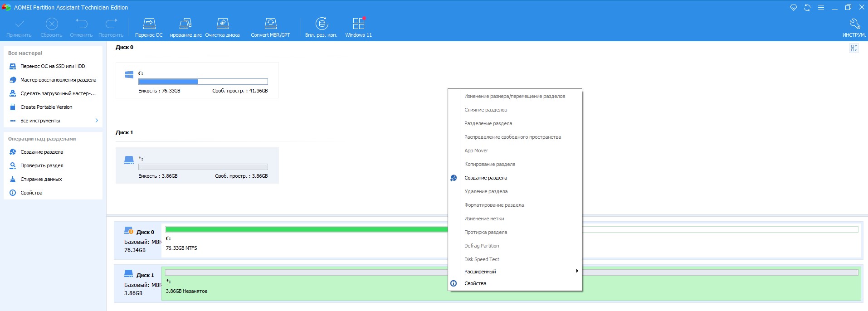Select the unallocated *: card on Диск 1

point(197,165)
